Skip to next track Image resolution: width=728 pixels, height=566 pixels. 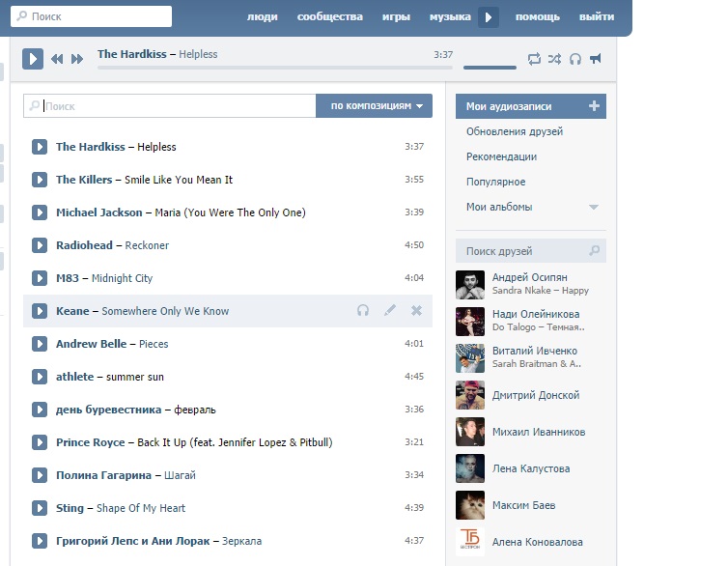point(77,59)
